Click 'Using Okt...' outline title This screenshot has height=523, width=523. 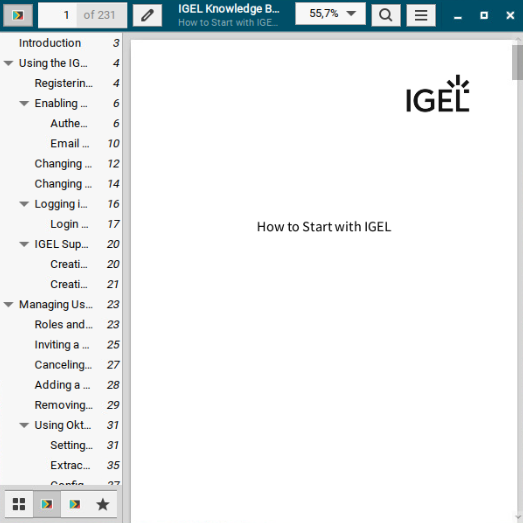[63, 425]
